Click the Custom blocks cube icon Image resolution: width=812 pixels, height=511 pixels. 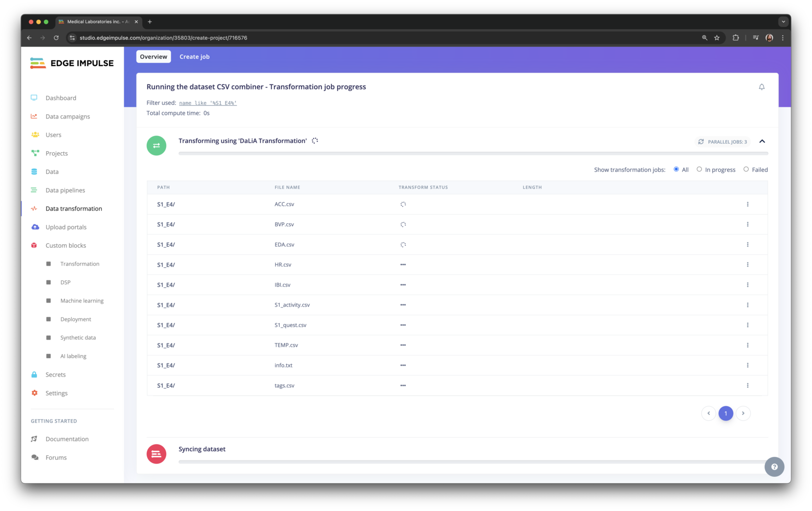coord(34,245)
